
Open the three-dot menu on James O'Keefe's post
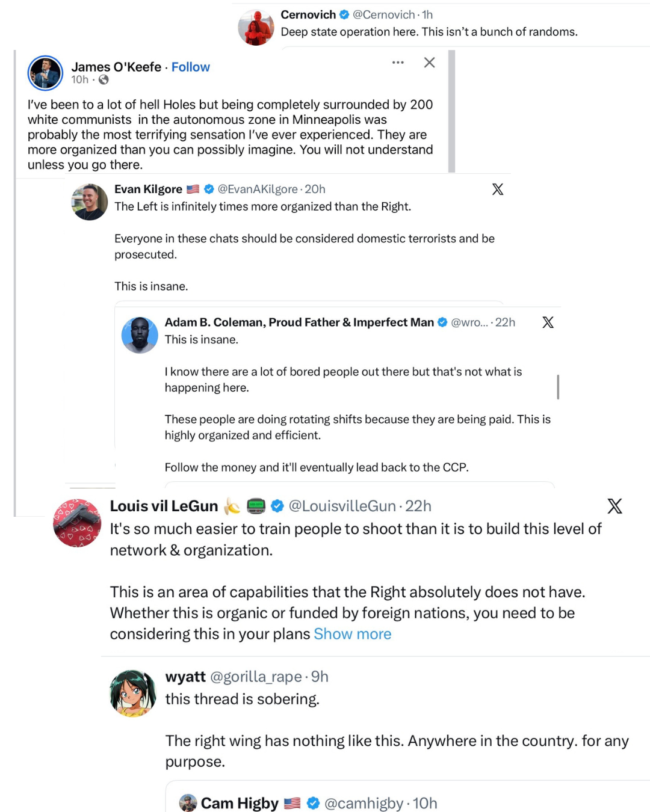398,63
